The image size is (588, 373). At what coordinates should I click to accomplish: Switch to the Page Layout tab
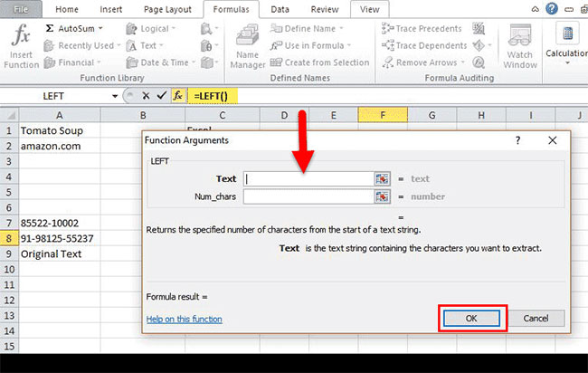(167, 9)
